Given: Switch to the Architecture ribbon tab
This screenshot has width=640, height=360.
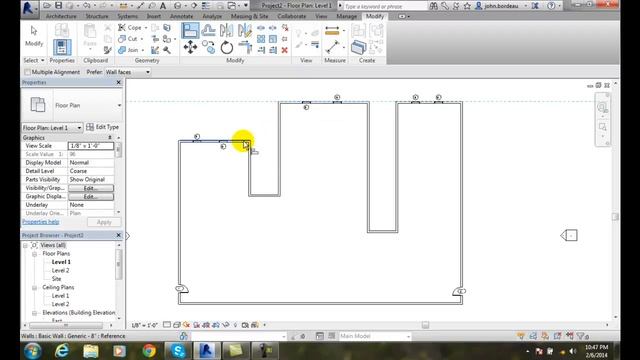Looking at the screenshot, I should click(61, 16).
